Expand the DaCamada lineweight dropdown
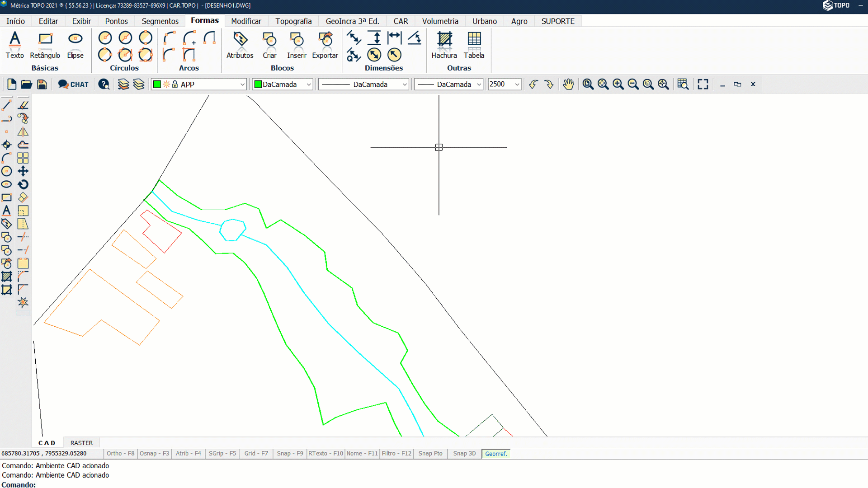Screen dimensions: 868x488 [479, 84]
